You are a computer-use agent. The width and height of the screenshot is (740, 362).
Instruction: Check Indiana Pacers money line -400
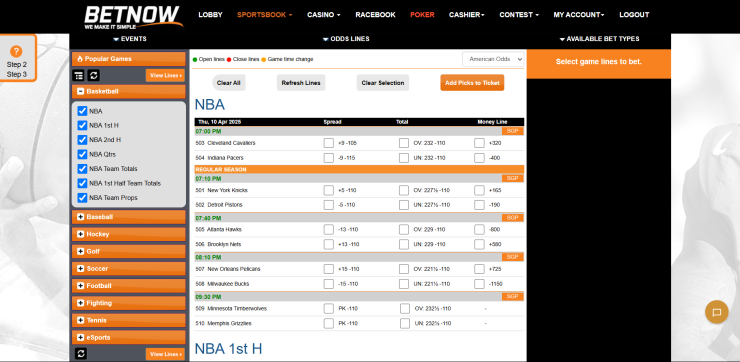[x=479, y=158]
